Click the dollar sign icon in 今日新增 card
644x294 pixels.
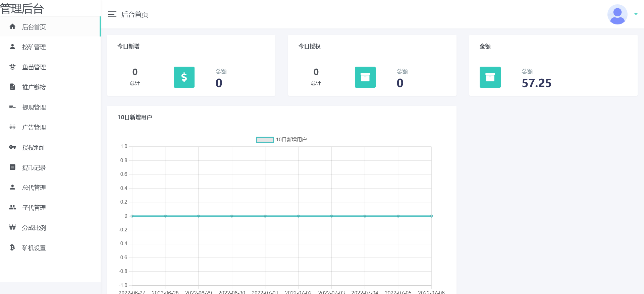[184, 77]
